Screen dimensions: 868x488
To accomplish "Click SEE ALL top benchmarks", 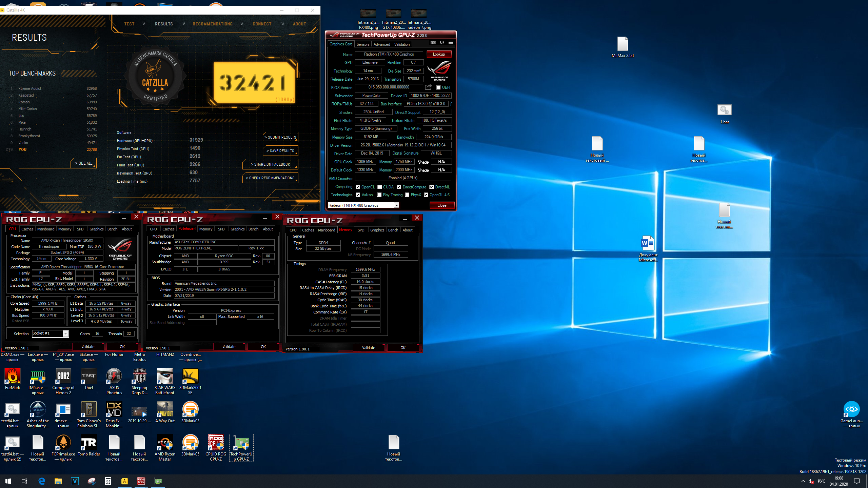I will coord(84,163).
